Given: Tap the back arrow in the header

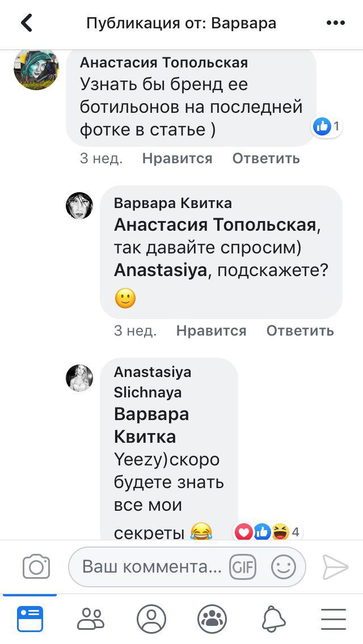Looking at the screenshot, I should pos(27,23).
